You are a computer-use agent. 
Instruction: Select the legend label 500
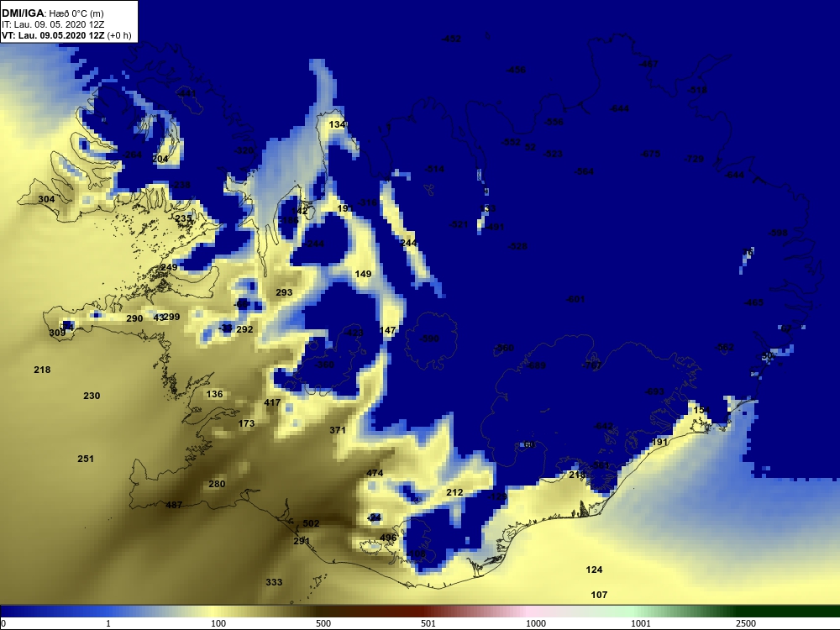click(x=323, y=623)
